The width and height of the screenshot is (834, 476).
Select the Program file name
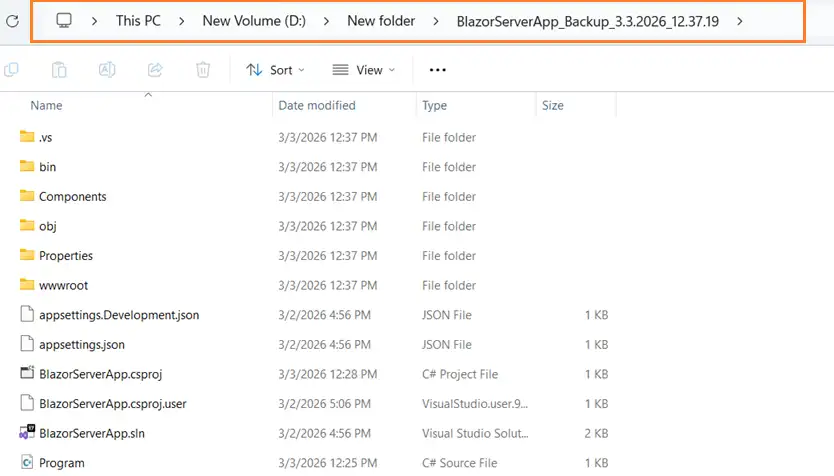click(x=62, y=463)
